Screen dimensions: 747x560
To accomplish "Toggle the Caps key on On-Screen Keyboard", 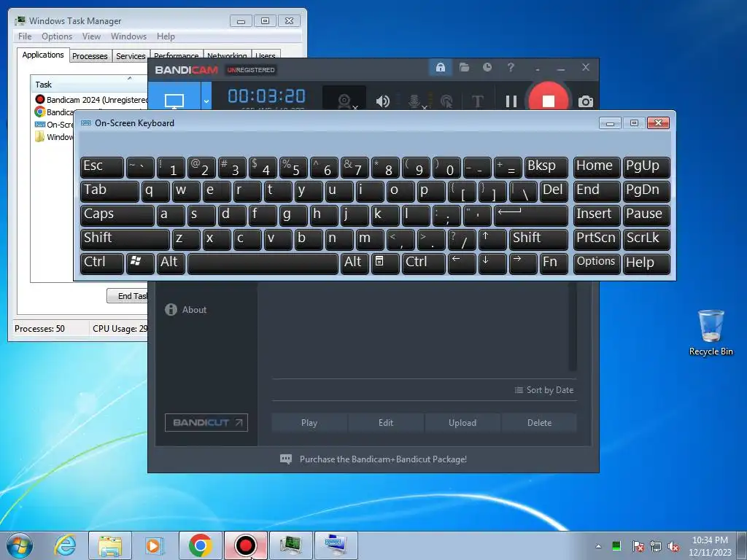I will click(x=117, y=215).
